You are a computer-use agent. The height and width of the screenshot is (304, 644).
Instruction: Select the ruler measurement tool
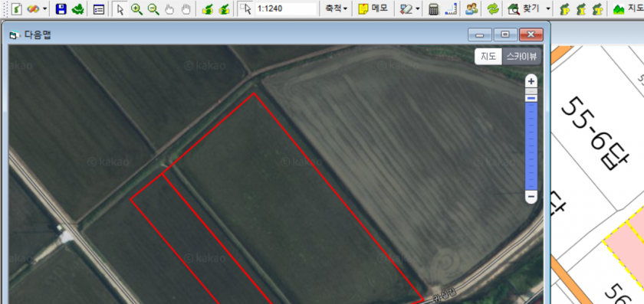pos(451,9)
